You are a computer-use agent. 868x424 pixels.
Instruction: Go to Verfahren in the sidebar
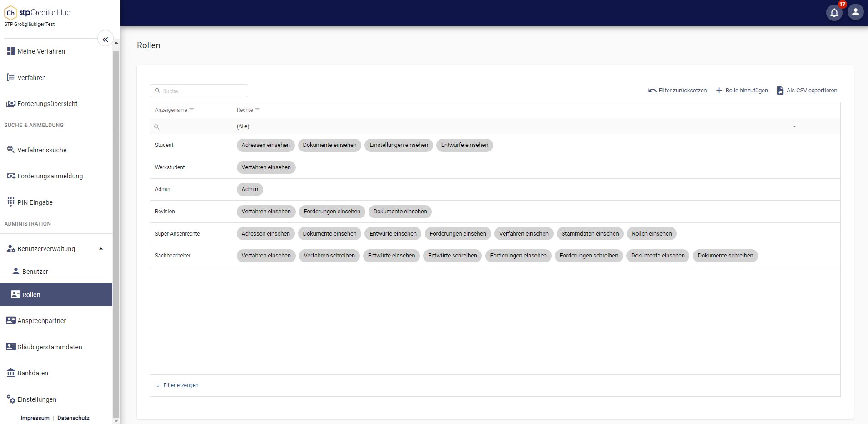(32, 78)
